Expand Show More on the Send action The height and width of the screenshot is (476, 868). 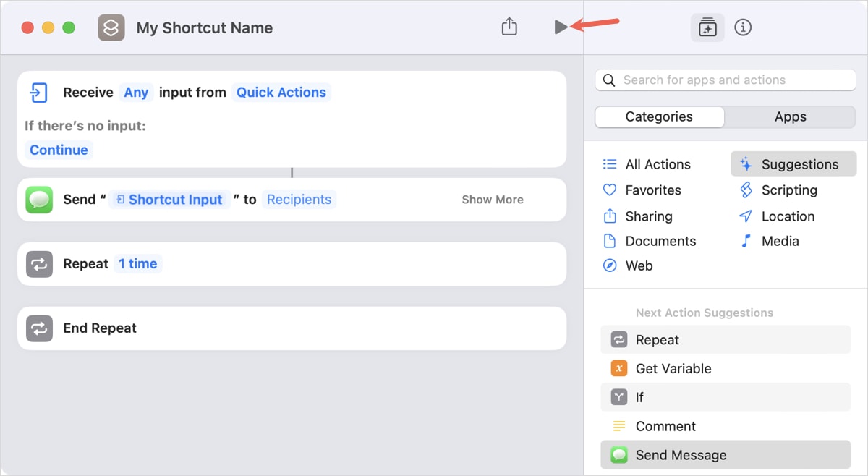(x=492, y=199)
